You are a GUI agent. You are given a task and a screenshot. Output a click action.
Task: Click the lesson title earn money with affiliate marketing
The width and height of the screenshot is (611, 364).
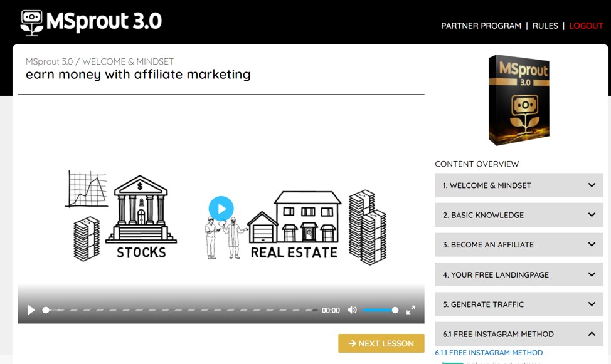point(138,75)
